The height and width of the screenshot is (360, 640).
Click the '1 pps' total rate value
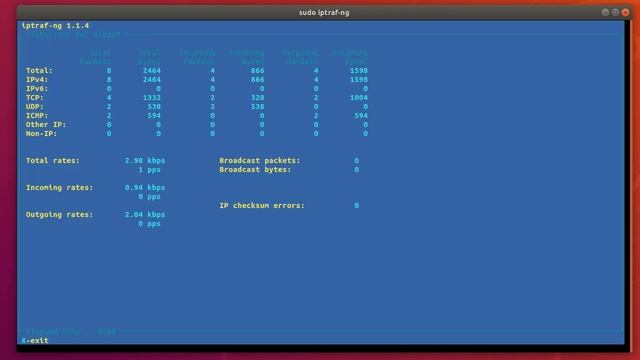click(149, 170)
